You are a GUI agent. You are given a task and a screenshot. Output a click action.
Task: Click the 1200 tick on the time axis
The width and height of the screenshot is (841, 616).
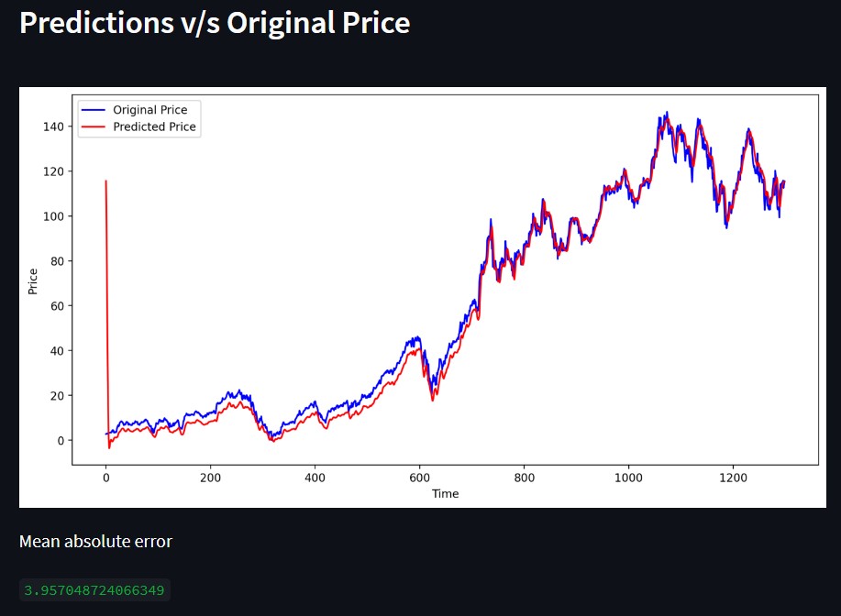point(733,478)
